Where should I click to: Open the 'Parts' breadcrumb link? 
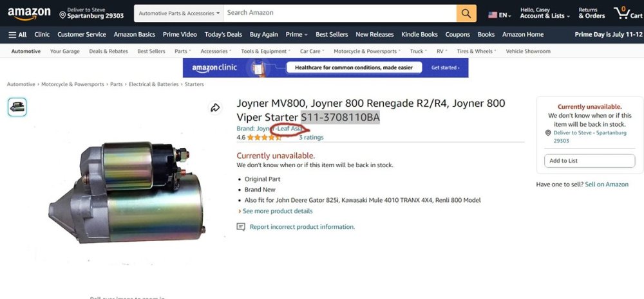coord(116,84)
